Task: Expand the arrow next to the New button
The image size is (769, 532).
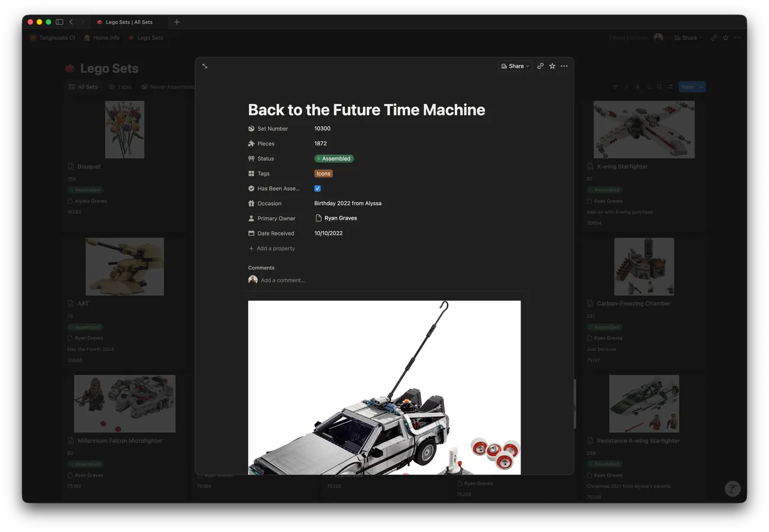Action: pyautogui.click(x=701, y=87)
